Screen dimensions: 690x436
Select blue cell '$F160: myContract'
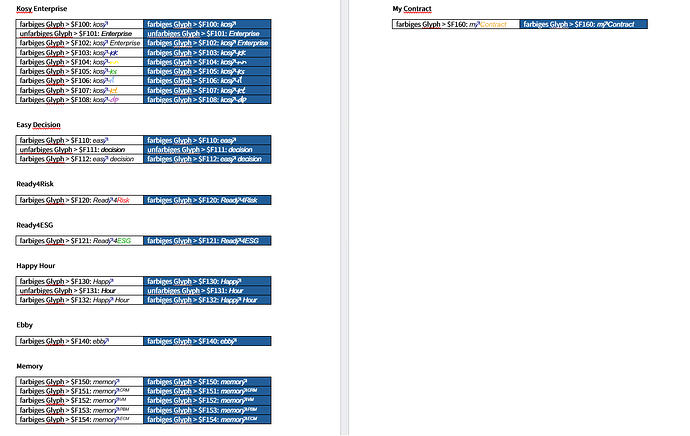pyautogui.click(x=584, y=24)
